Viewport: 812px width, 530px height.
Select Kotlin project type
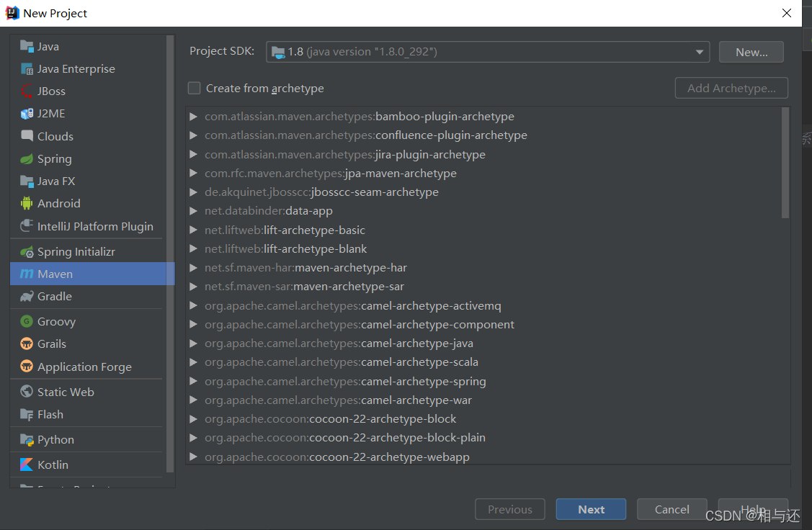coord(89,464)
